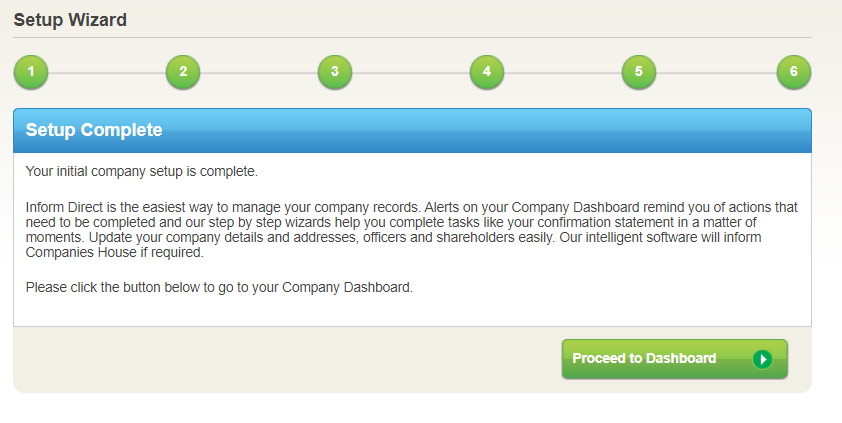Click the arrow icon on Proceed button

pos(763,359)
